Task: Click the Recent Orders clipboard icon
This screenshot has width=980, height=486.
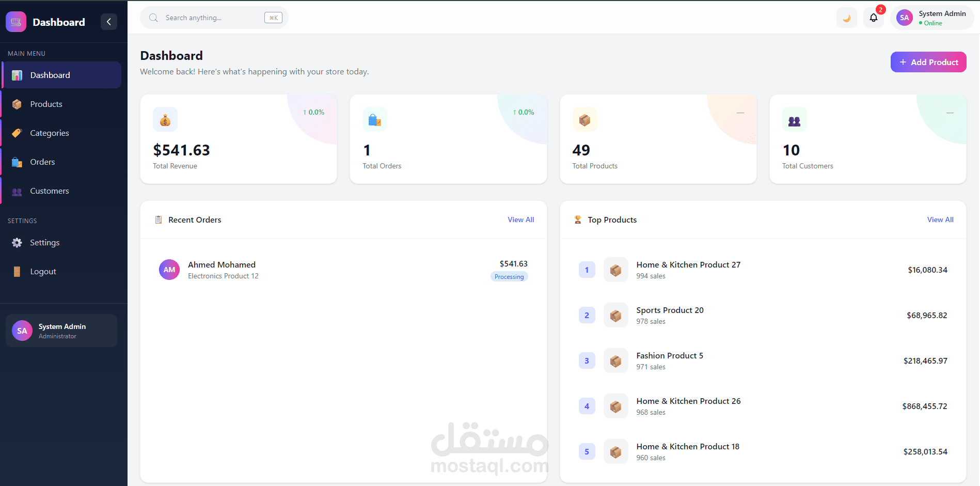Action: (159, 220)
